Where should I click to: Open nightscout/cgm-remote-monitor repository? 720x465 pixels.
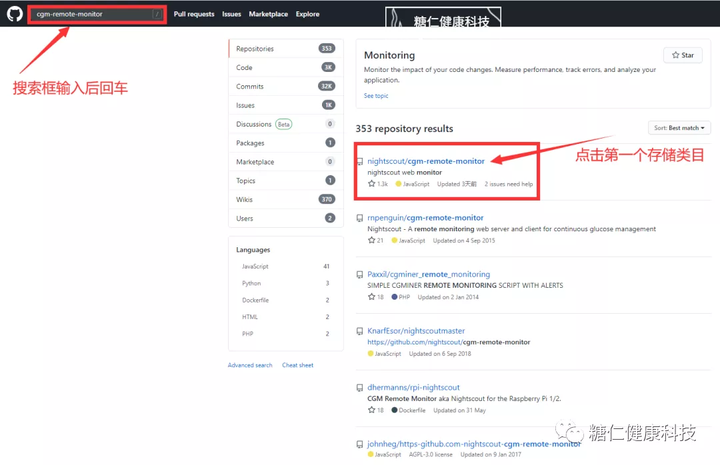click(x=426, y=161)
